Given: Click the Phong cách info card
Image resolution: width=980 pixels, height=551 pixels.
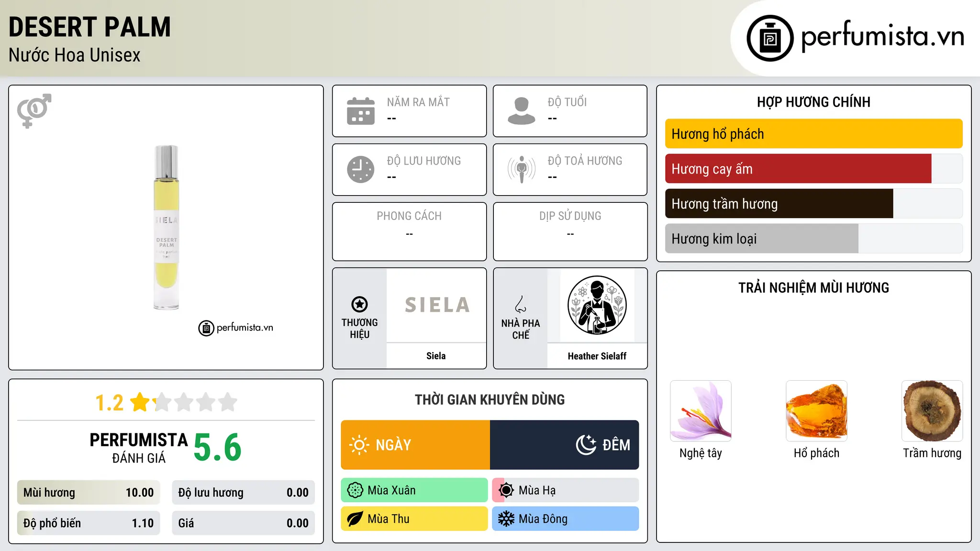Looking at the screenshot, I should point(410,231).
